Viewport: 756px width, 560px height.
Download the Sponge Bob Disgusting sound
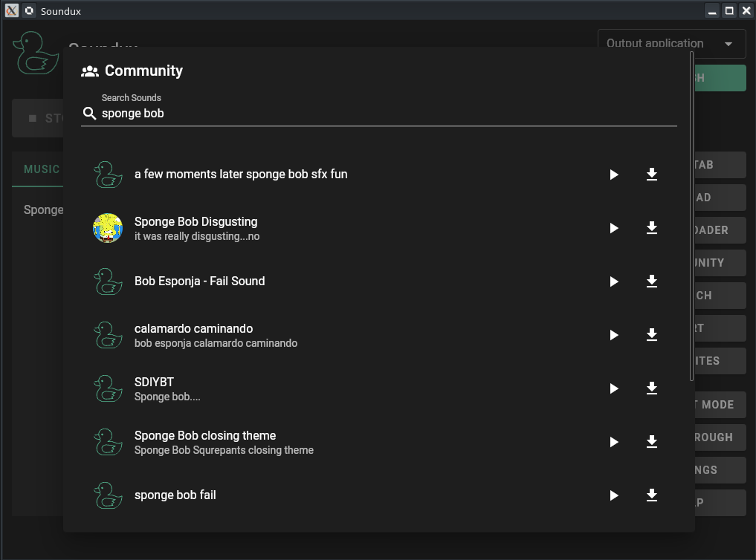[x=652, y=228]
